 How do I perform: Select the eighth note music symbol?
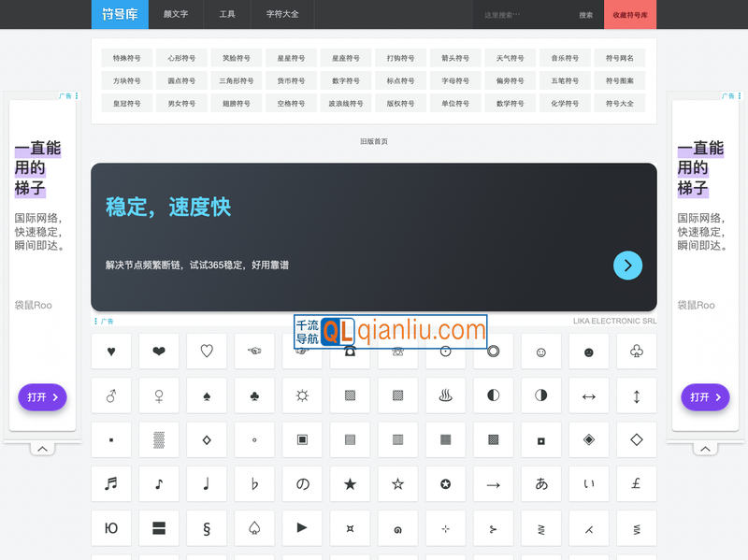pyautogui.click(x=159, y=483)
